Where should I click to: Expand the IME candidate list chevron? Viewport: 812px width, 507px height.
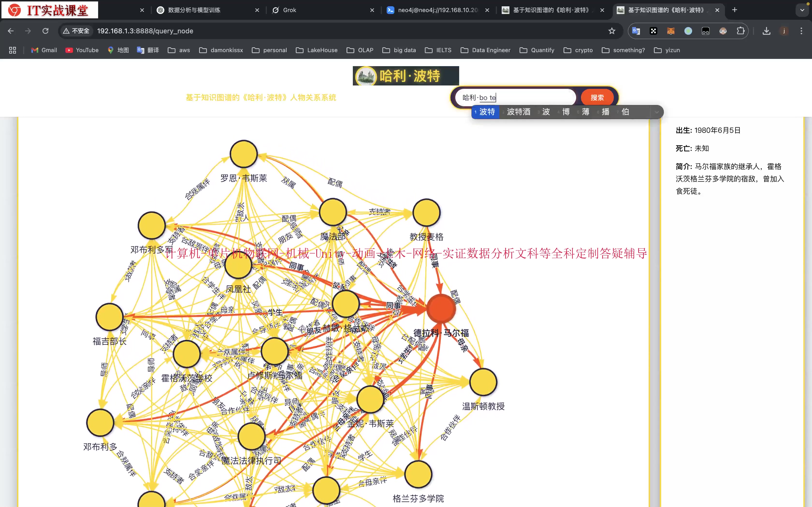point(657,112)
